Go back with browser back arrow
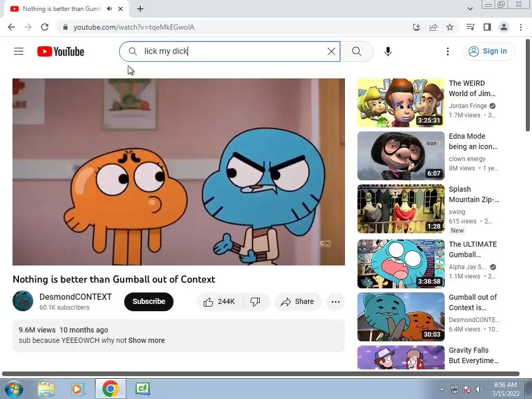This screenshot has width=532, height=399. [x=11, y=27]
